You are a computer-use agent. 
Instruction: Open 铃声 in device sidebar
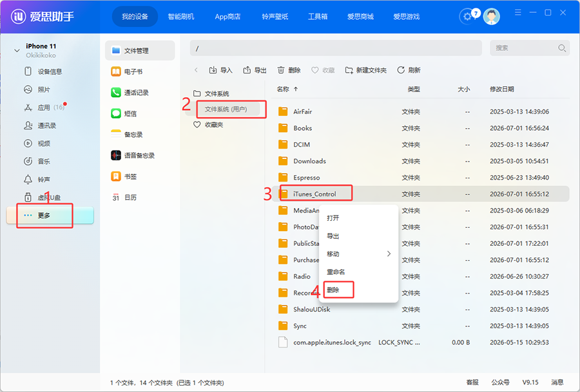tap(37, 179)
